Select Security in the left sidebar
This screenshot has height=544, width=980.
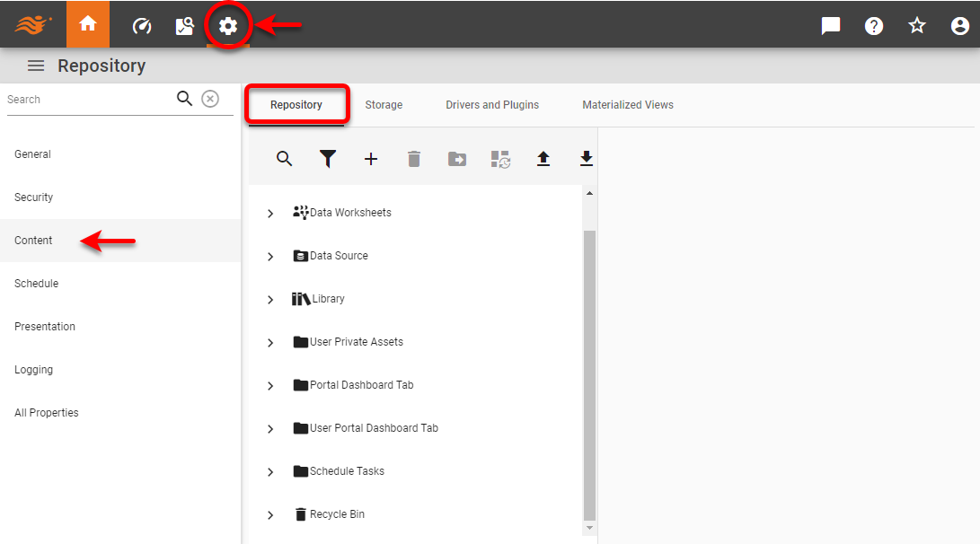[x=33, y=197]
